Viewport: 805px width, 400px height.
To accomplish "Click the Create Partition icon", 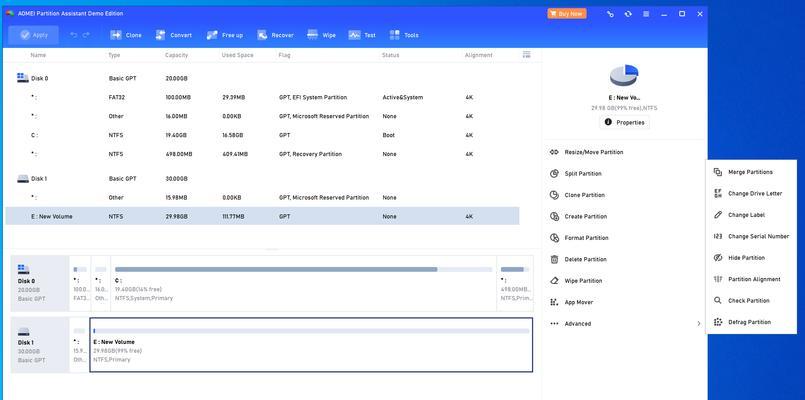I will pos(554,217).
